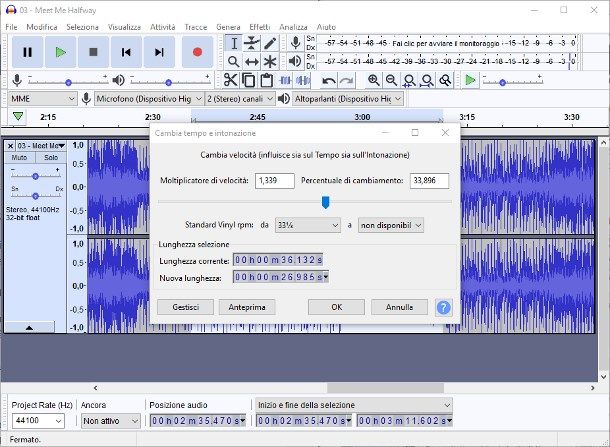Click the Copy icon
Screen dimensions: 610x447
point(249,81)
